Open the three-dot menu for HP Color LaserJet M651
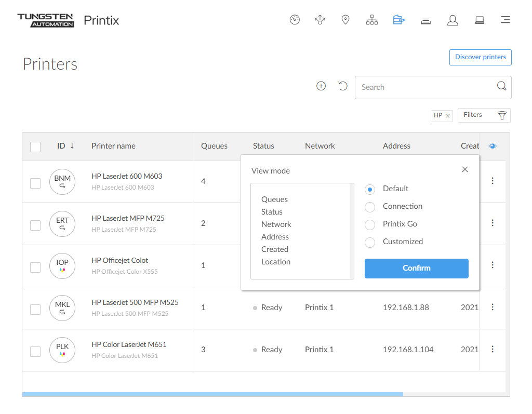Screen dimensions: 532x414 coord(493,349)
